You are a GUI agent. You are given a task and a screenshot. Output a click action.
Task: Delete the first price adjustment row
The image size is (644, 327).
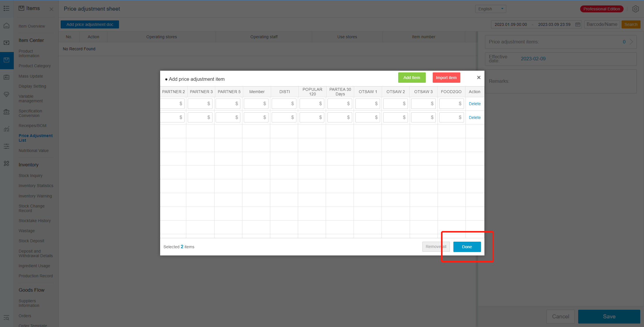[x=474, y=104]
